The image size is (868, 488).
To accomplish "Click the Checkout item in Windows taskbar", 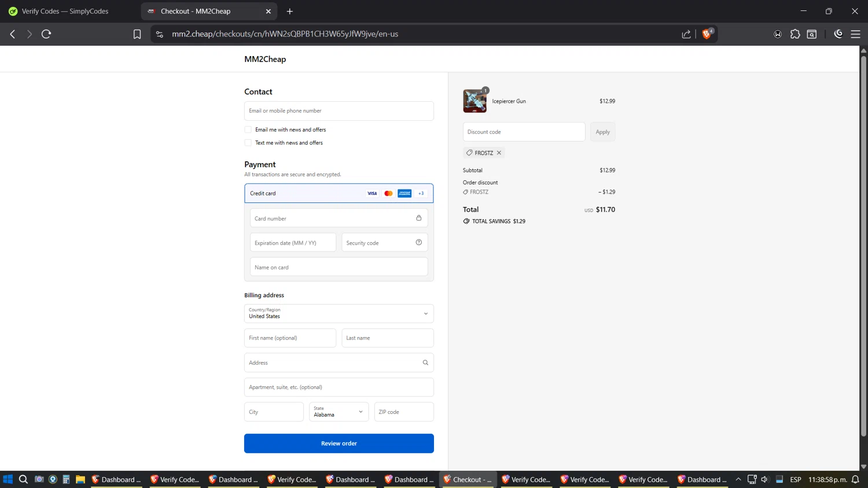I will pyautogui.click(x=468, y=479).
